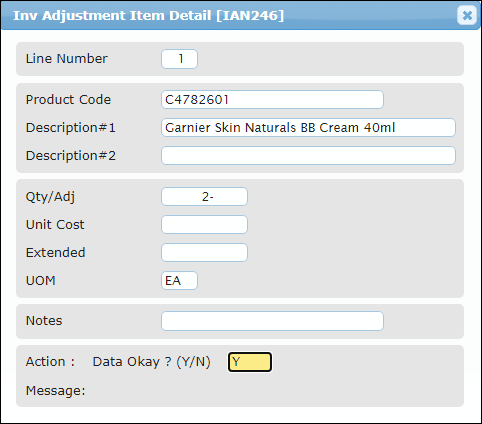Click the Message: label area
The width and height of the screenshot is (482, 424).
pyautogui.click(x=56, y=390)
